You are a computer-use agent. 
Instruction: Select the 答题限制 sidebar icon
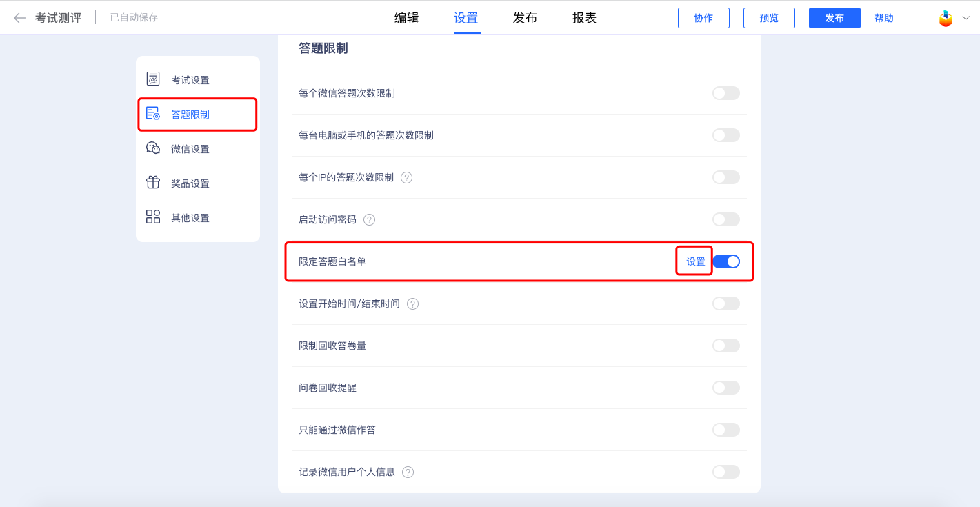click(x=153, y=114)
